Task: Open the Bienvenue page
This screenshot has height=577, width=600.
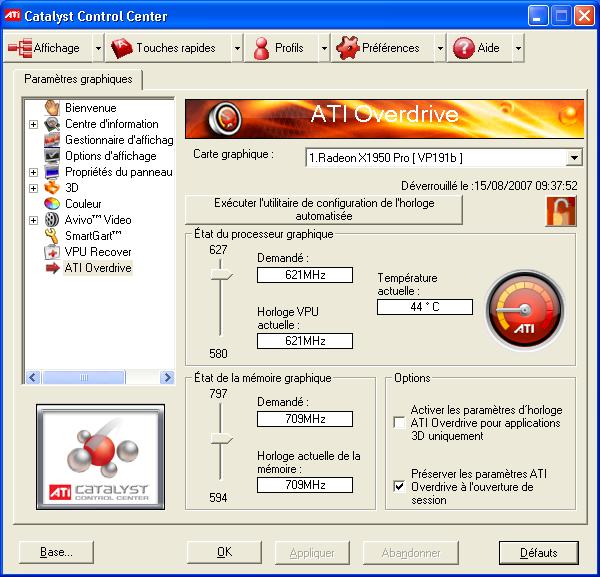Action: (90, 108)
